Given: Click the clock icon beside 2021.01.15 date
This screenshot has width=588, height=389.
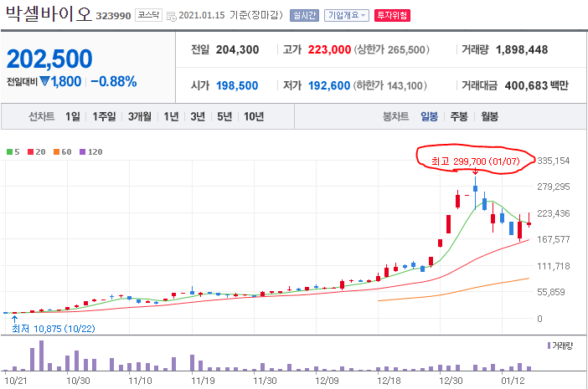Looking at the screenshot, I should pos(172,16).
